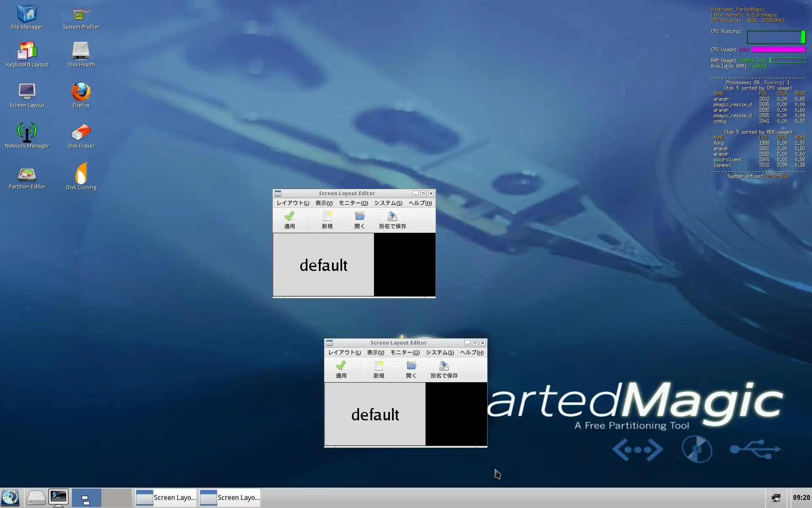Image resolution: width=812 pixels, height=508 pixels.
Task: Open モニター menu in the lower window
Action: (x=405, y=353)
